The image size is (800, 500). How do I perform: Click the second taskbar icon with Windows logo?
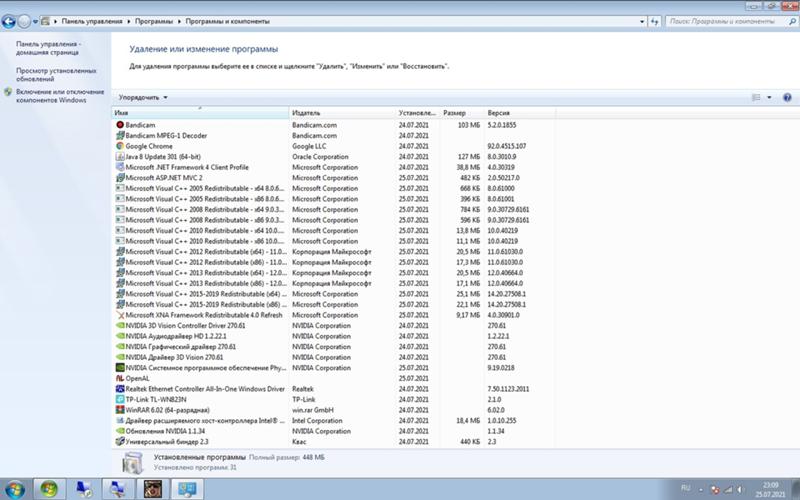pos(49,489)
